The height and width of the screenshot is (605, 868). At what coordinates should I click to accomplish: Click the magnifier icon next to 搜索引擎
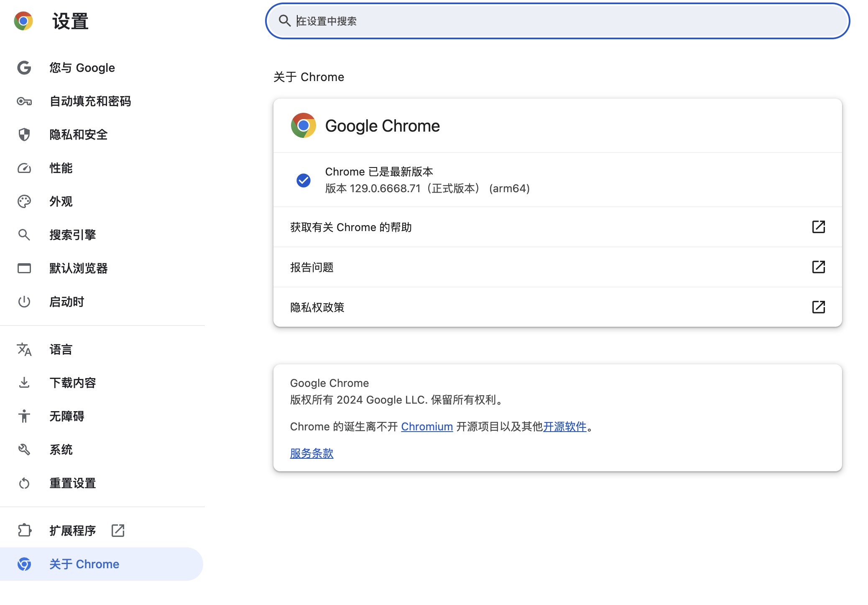[24, 235]
